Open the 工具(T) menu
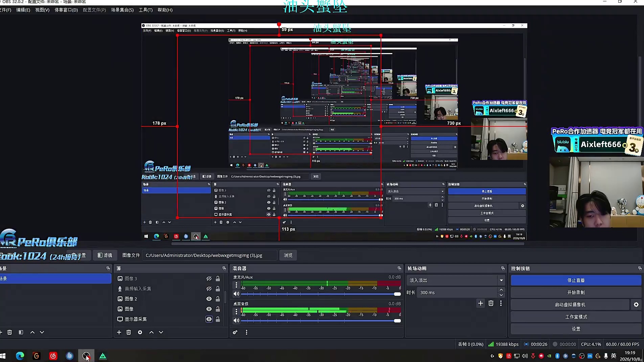This screenshot has height=362, width=644. [x=145, y=10]
